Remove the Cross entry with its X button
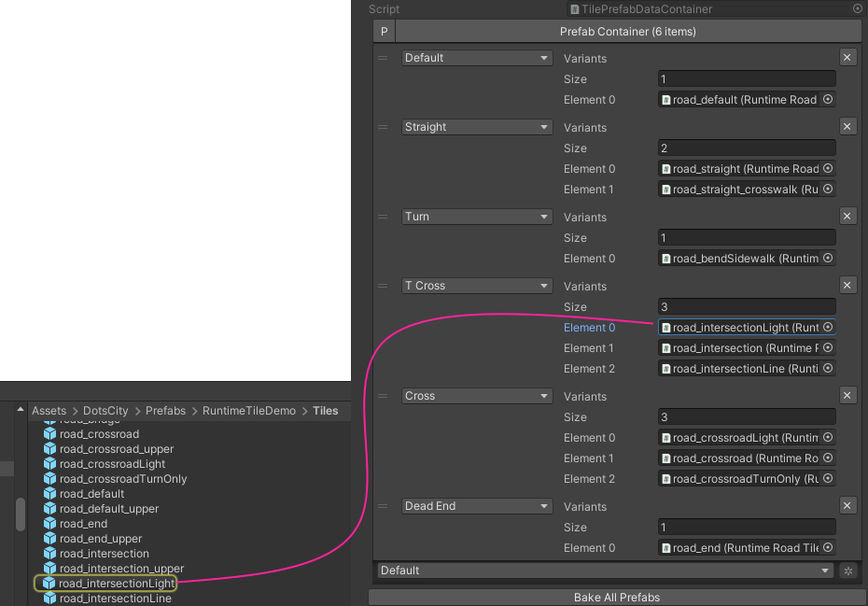Screen dimensions: 868x606 point(847,396)
